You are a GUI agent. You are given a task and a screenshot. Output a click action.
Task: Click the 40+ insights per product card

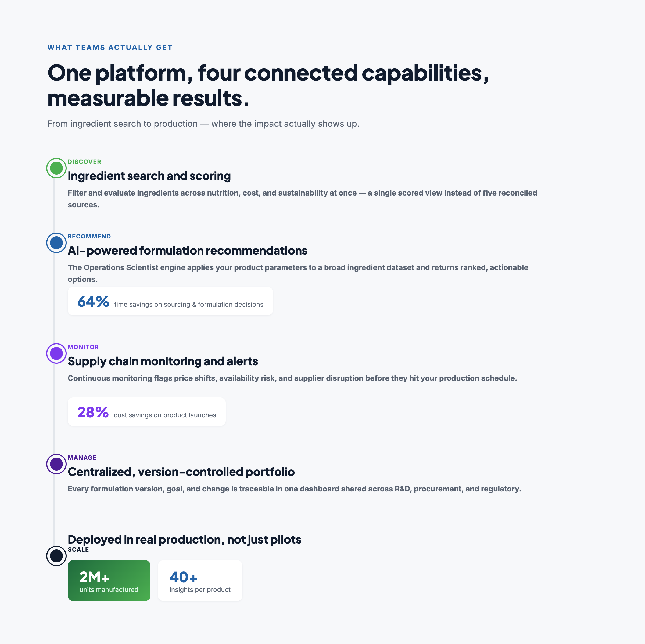click(200, 580)
